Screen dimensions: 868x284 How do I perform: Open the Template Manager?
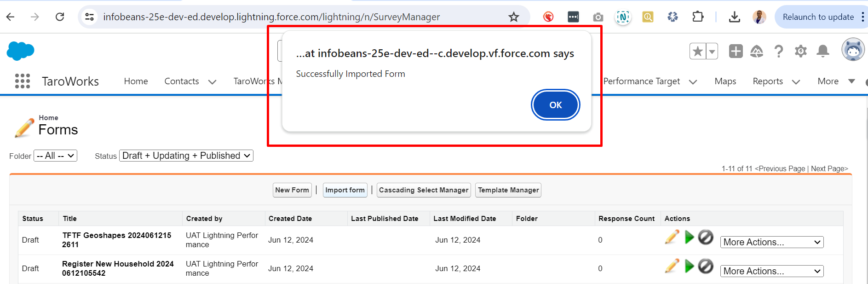pos(508,190)
